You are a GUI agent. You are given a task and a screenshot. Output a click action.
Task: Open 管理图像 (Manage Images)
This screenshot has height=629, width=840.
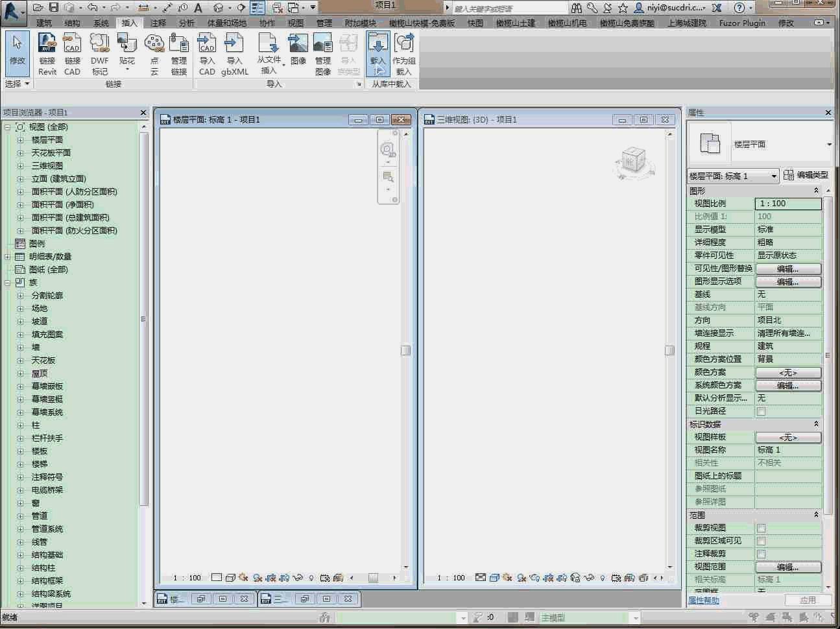tap(323, 54)
